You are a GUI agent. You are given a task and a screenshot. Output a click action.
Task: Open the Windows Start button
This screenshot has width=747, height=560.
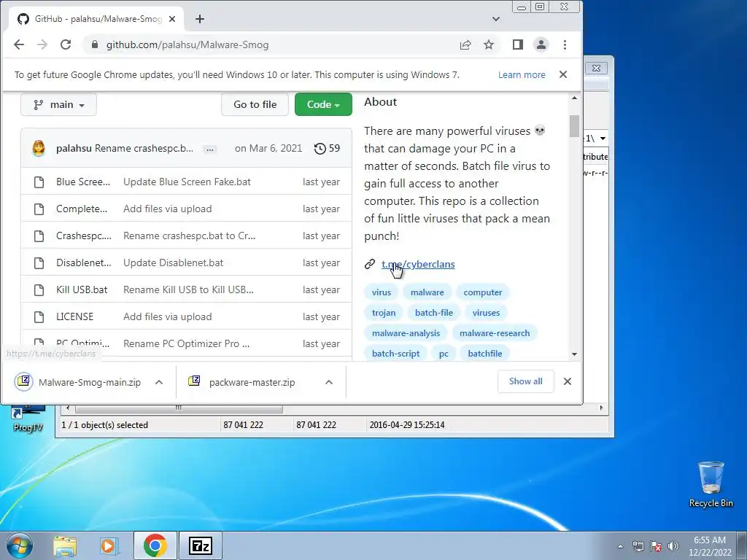pos(20,545)
